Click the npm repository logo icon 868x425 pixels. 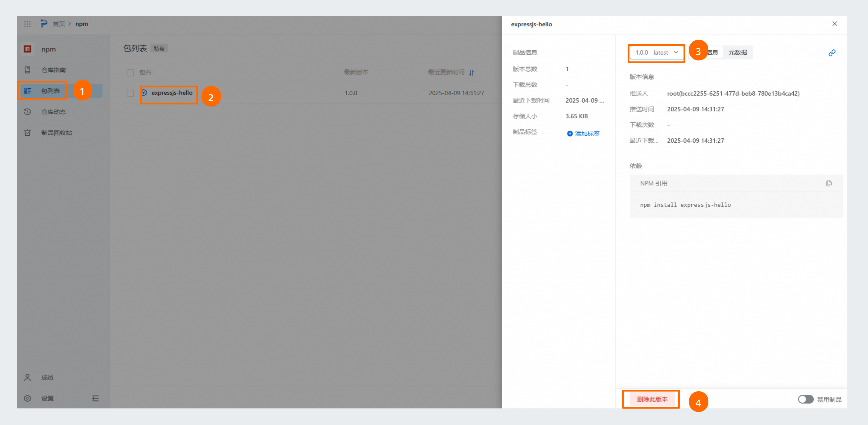[x=28, y=49]
